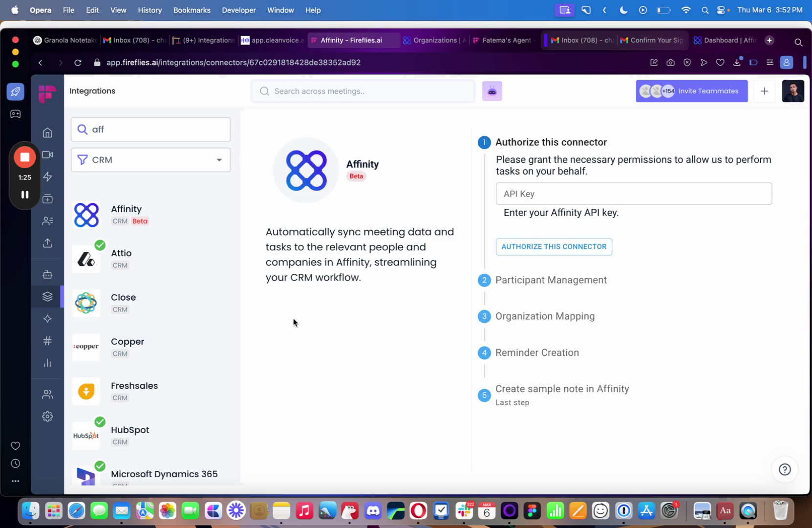The image size is (812, 528).
Task: Click Invite Teammates button
Action: coord(691,91)
